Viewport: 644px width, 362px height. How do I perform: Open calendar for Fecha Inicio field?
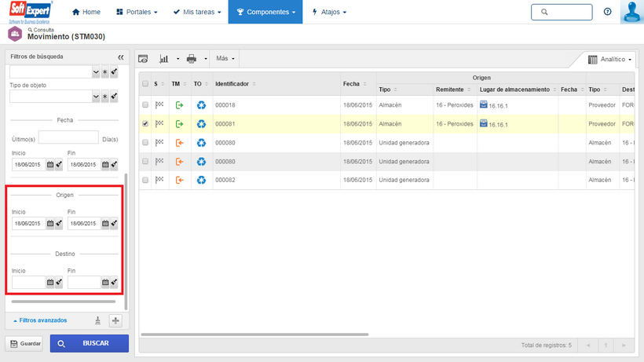50,165
